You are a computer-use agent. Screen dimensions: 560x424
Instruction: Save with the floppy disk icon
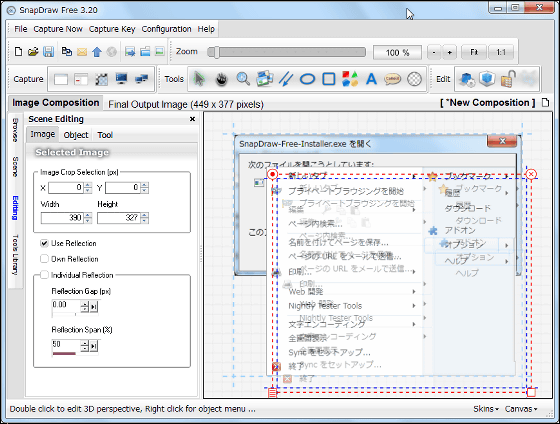(49, 52)
